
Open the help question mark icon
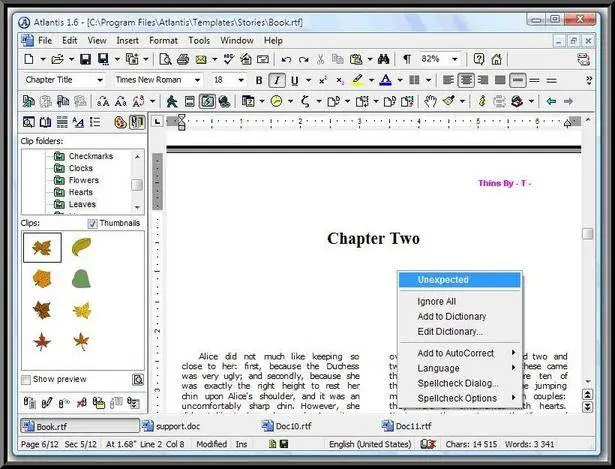[x=479, y=59]
